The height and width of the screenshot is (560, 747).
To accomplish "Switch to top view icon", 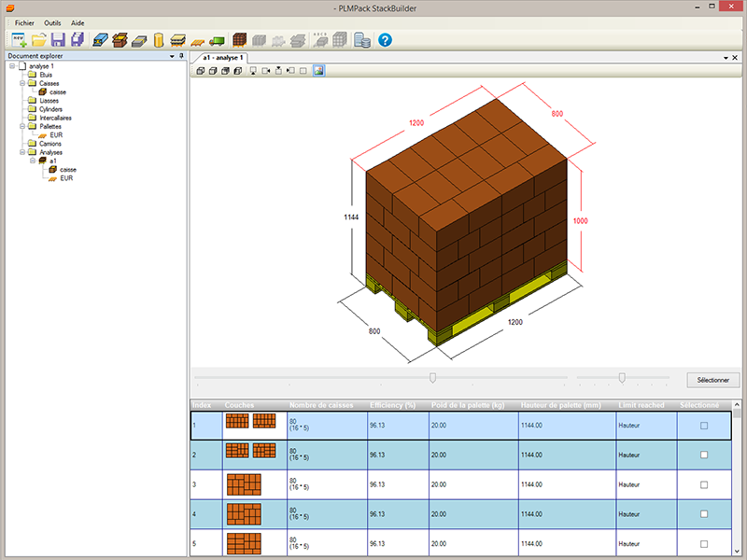I will click(x=253, y=71).
